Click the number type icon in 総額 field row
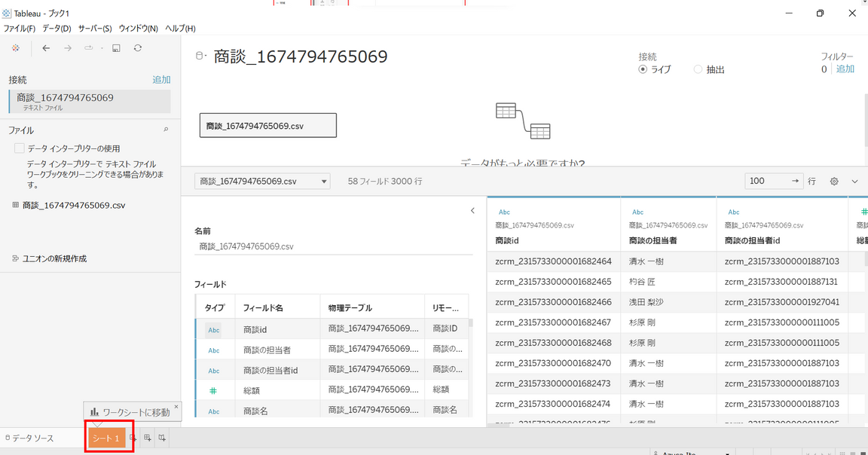 pyautogui.click(x=213, y=391)
